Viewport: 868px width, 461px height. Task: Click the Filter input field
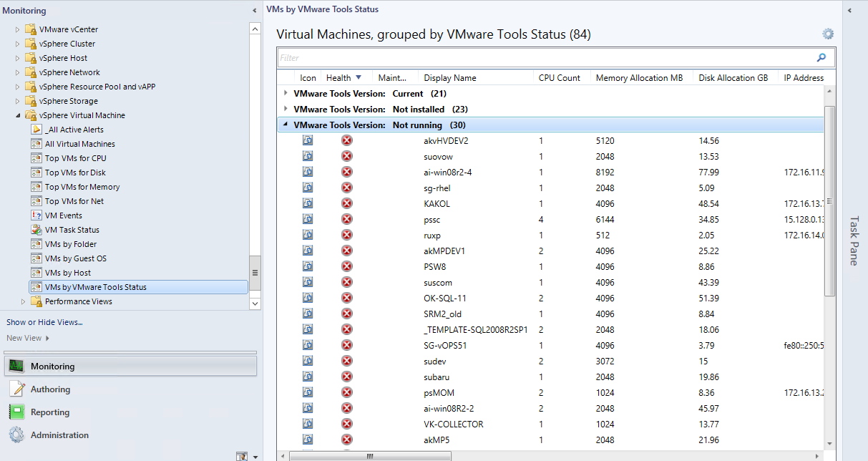pos(546,57)
